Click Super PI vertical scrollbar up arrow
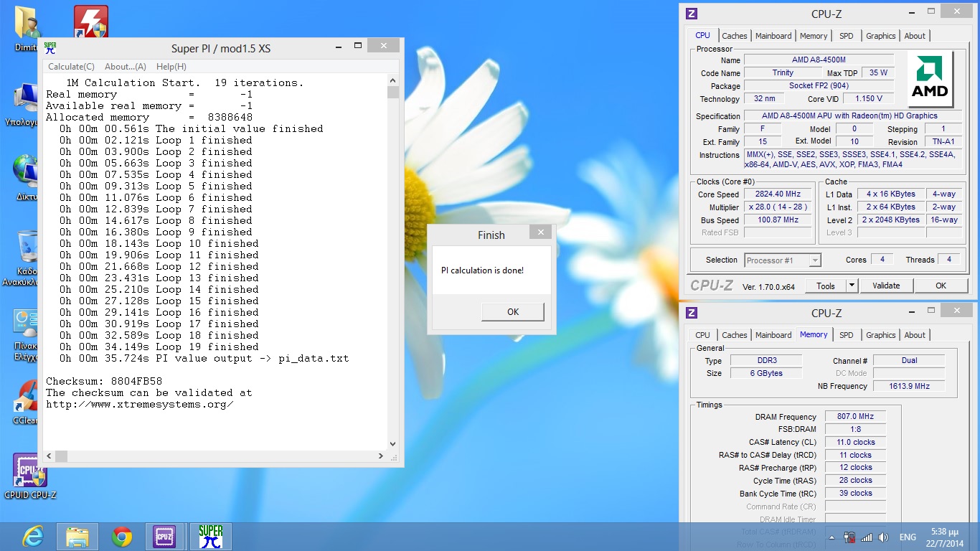The image size is (980, 551). click(392, 82)
